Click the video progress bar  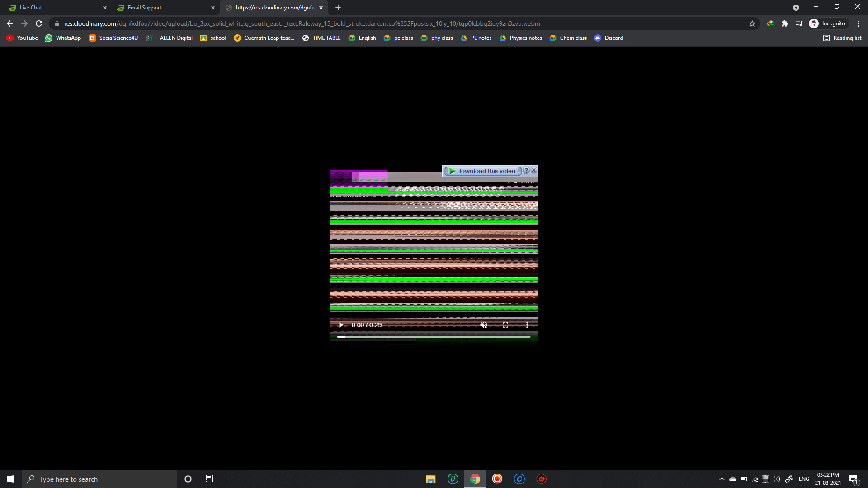click(x=434, y=337)
